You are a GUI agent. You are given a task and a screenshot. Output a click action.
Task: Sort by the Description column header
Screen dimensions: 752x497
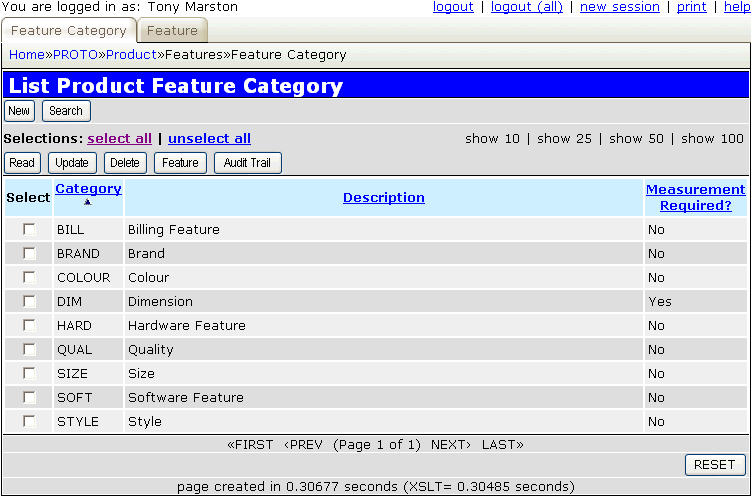[x=383, y=198]
